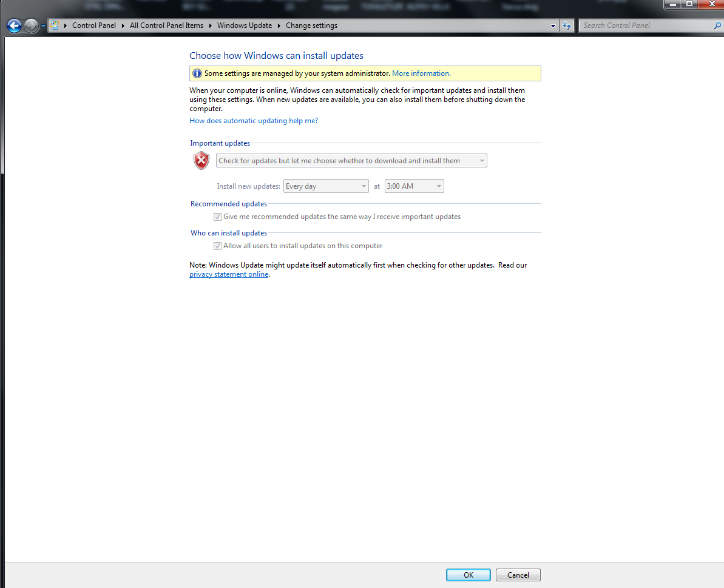Open How does automatic updating help me link
Image resolution: width=724 pixels, height=588 pixels.
[x=254, y=121]
